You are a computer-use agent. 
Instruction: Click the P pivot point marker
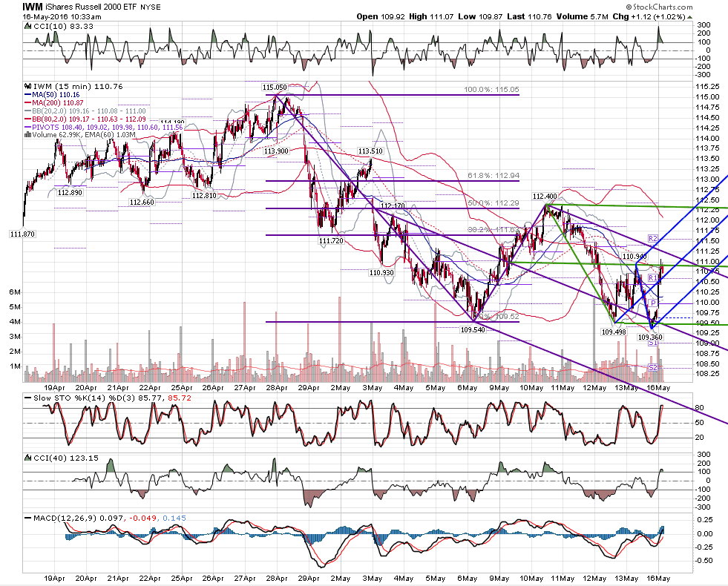pyautogui.click(x=653, y=303)
